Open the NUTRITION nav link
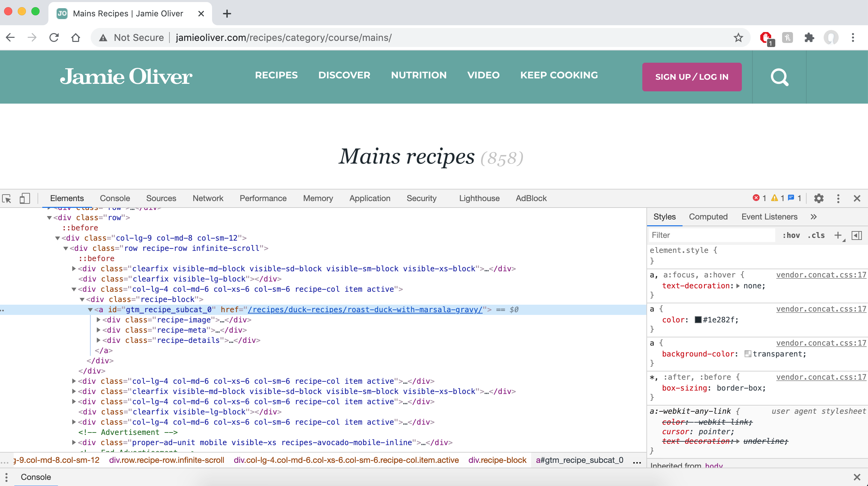The image size is (868, 486). [x=419, y=75]
